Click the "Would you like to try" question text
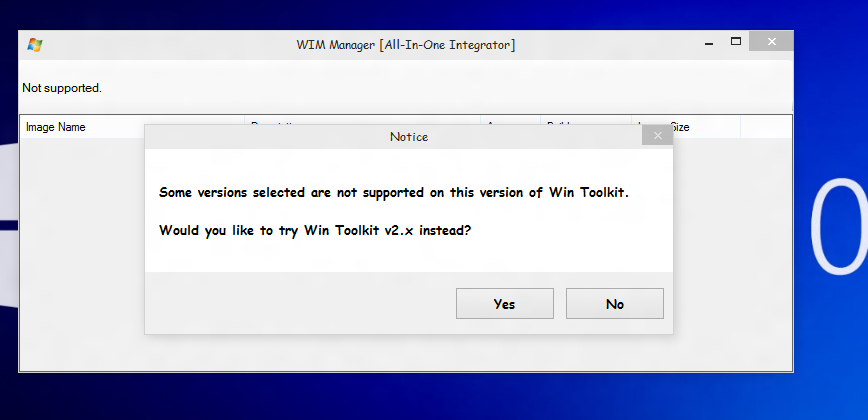 (x=315, y=230)
